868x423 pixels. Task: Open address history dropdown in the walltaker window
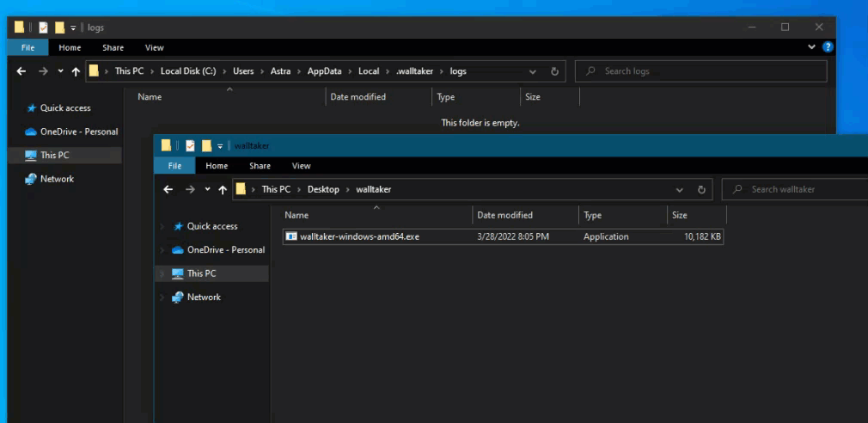pyautogui.click(x=679, y=189)
